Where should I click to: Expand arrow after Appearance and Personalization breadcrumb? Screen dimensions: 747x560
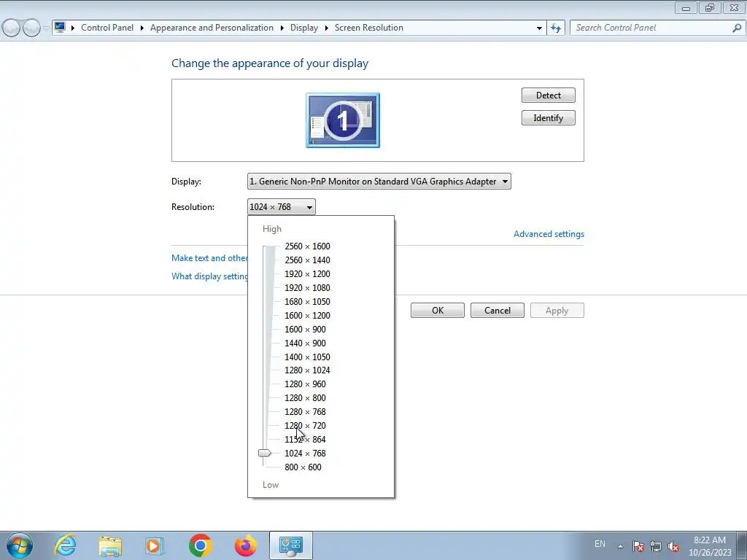(282, 28)
